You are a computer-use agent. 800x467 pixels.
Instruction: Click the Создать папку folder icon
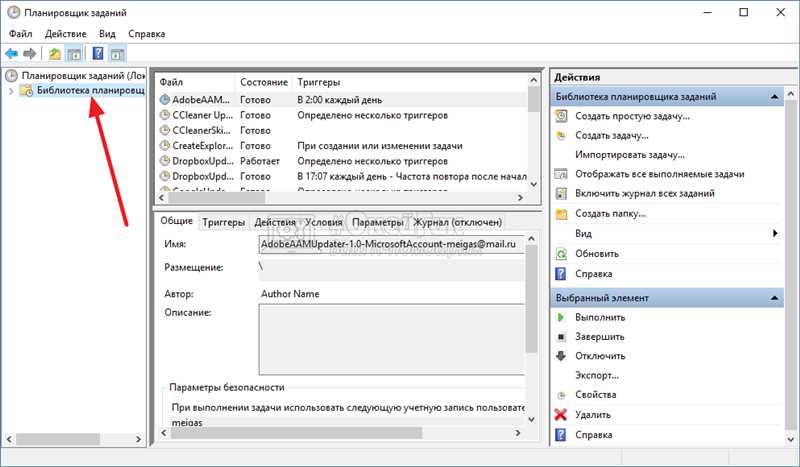561,214
